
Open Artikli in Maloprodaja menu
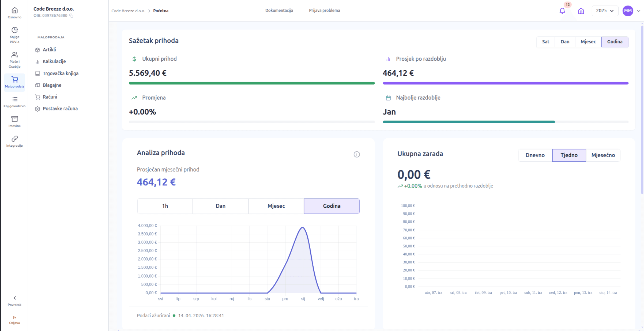pyautogui.click(x=49, y=50)
